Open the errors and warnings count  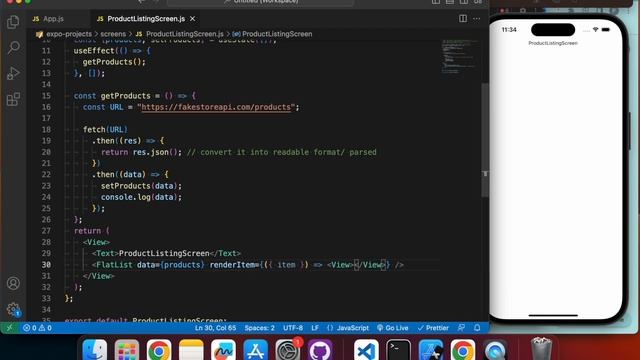coord(37,328)
